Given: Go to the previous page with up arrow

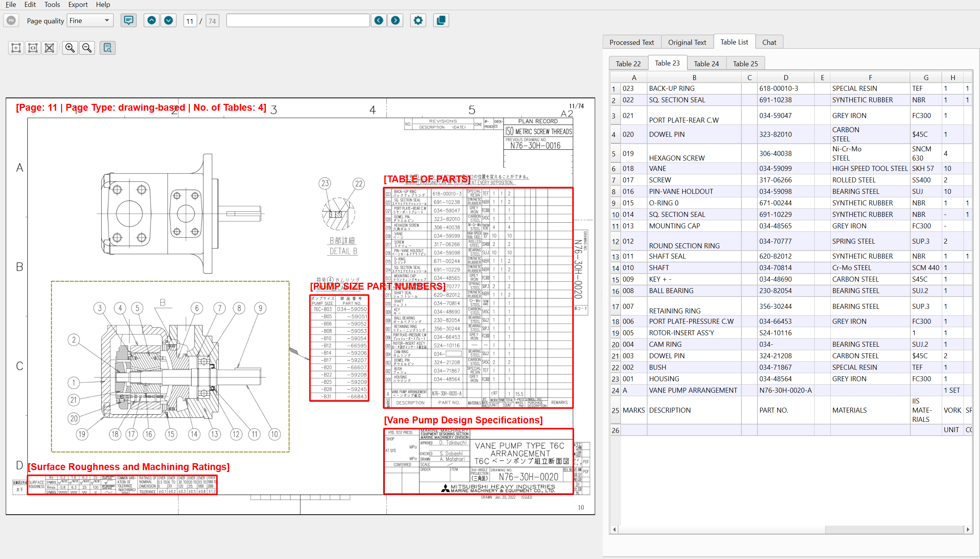Looking at the screenshot, I should (x=152, y=20).
